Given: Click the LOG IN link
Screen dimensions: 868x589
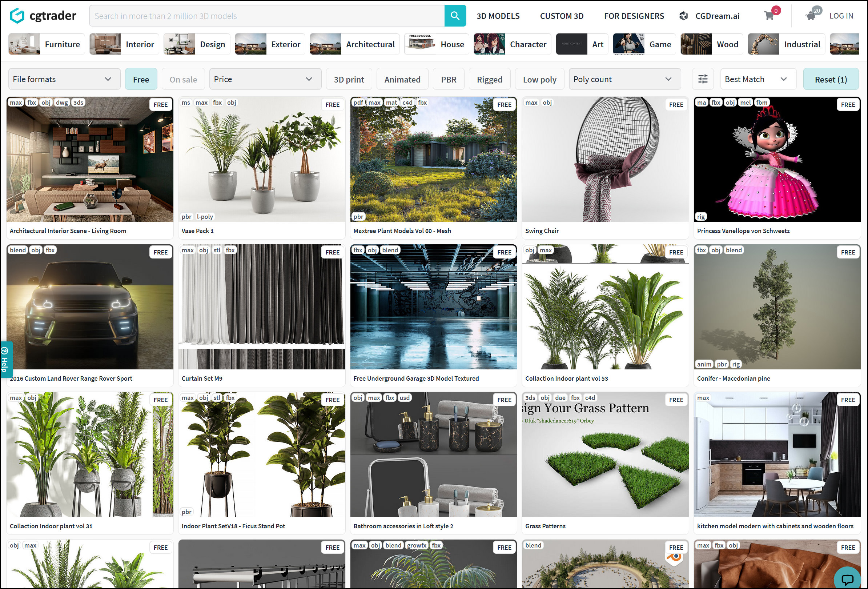Looking at the screenshot, I should pyautogui.click(x=841, y=16).
